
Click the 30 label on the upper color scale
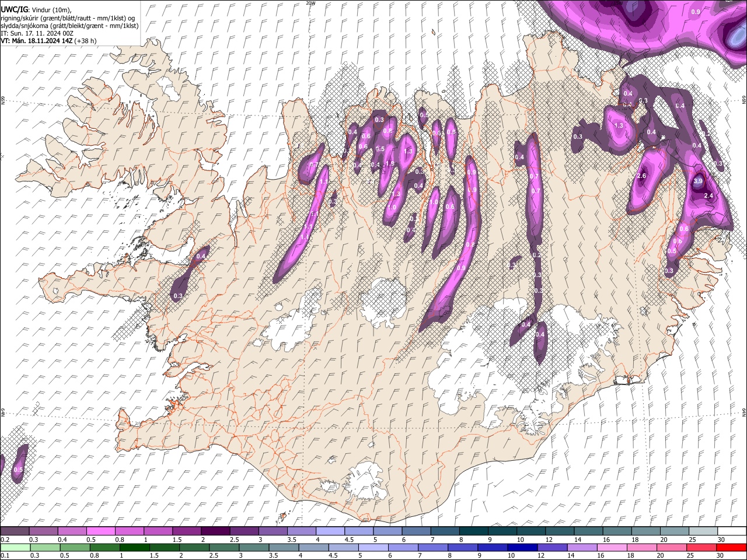tap(721, 540)
